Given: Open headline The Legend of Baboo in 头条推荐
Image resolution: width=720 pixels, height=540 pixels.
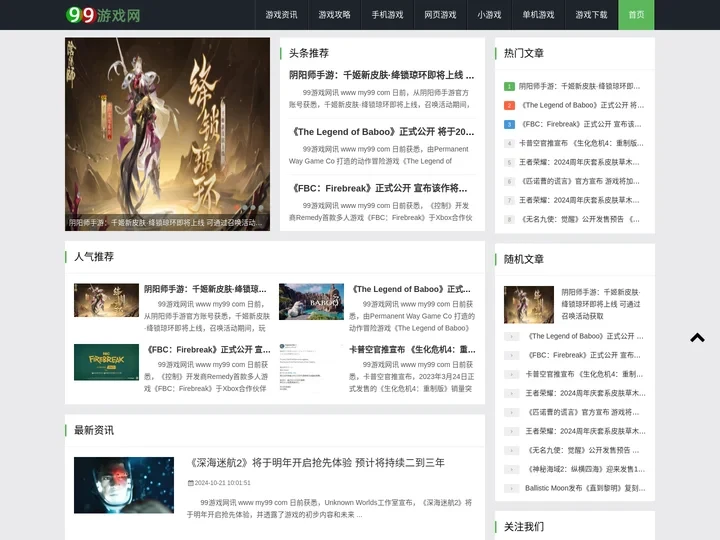Looking at the screenshot, I should [x=382, y=132].
